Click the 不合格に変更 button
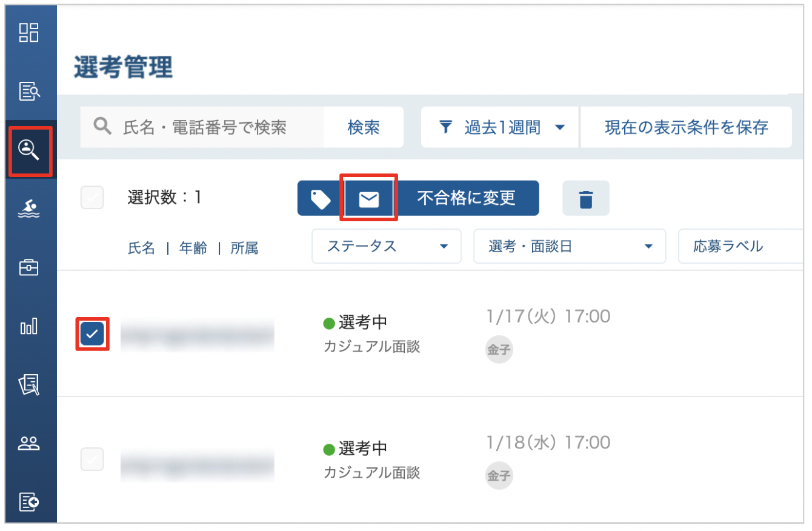 [466, 198]
